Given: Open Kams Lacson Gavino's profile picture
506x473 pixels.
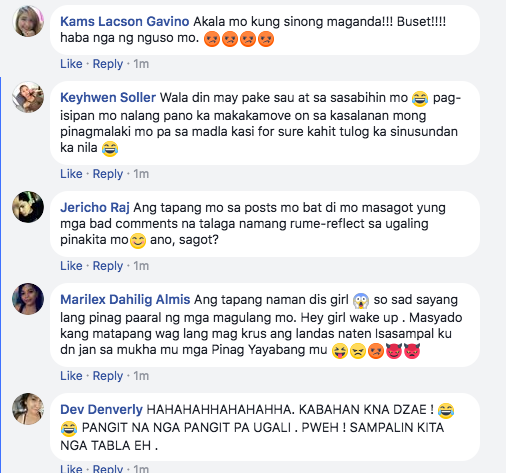Looking at the screenshot, I should point(28,21).
